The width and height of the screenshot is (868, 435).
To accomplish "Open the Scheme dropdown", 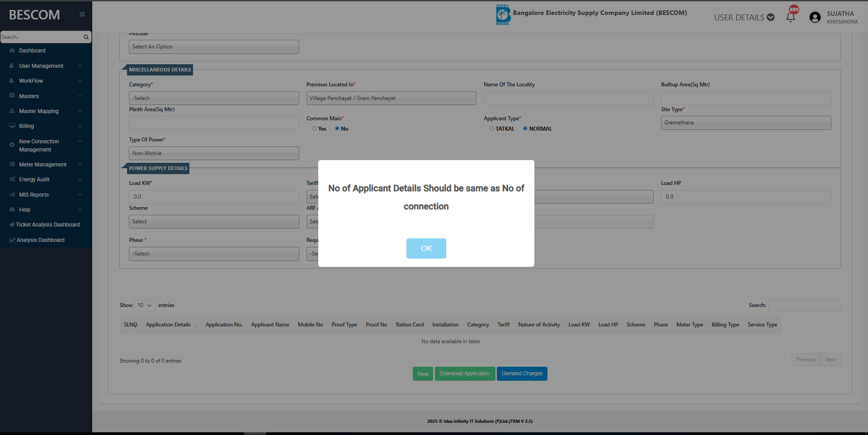I will (214, 222).
